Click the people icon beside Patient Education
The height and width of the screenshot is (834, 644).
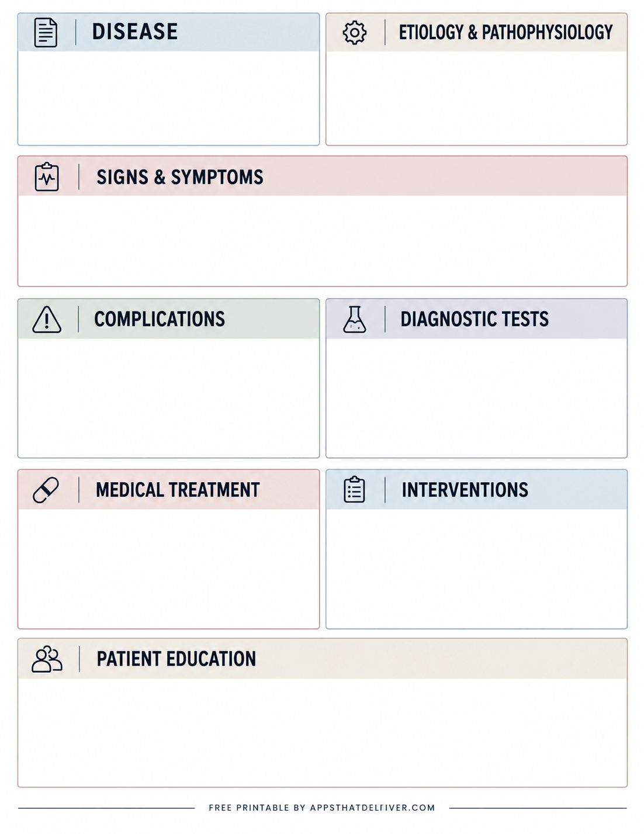click(47, 659)
